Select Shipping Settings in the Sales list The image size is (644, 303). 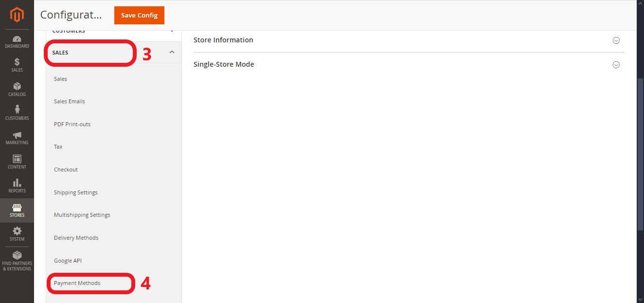tap(76, 192)
